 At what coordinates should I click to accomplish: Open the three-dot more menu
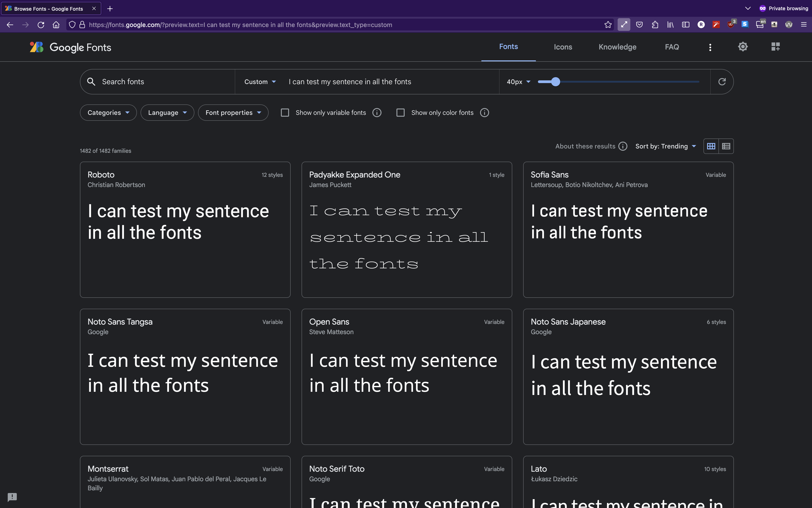tap(710, 47)
